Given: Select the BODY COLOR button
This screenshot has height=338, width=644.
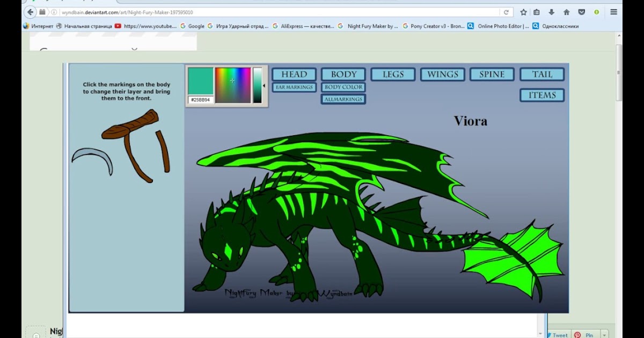Looking at the screenshot, I should click(x=343, y=87).
